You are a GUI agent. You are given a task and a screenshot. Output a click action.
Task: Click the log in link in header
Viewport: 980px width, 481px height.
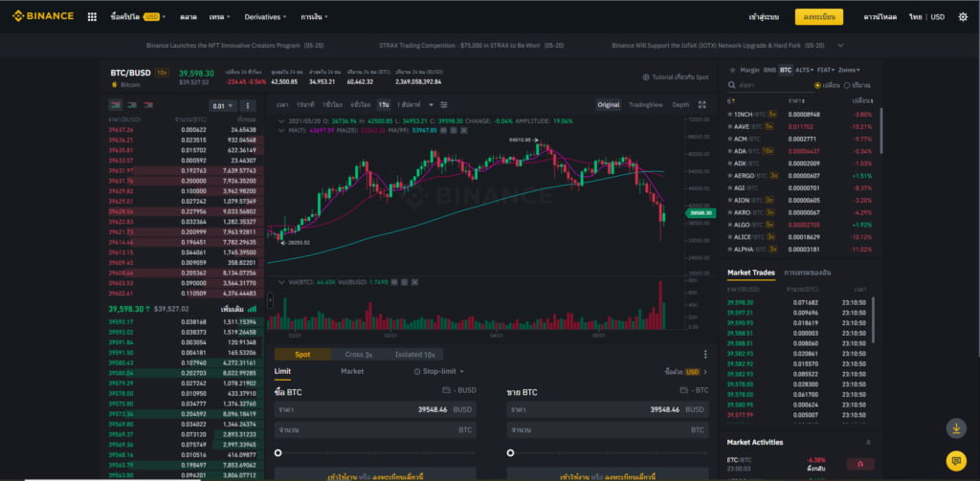tap(764, 17)
